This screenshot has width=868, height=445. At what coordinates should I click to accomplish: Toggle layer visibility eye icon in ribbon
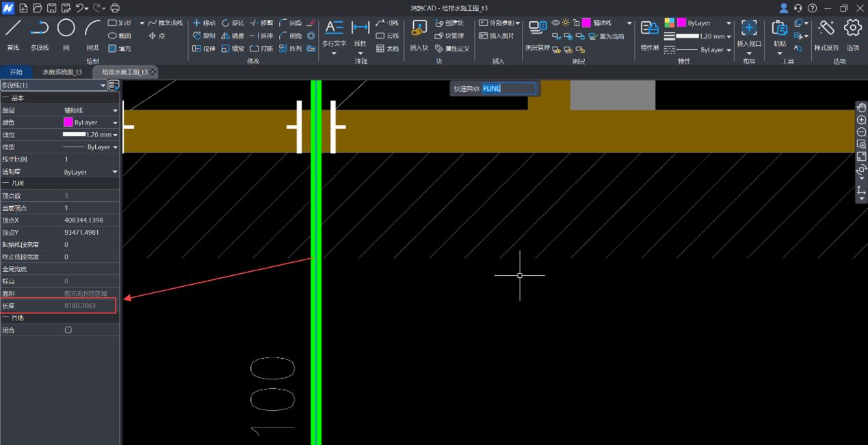click(555, 23)
